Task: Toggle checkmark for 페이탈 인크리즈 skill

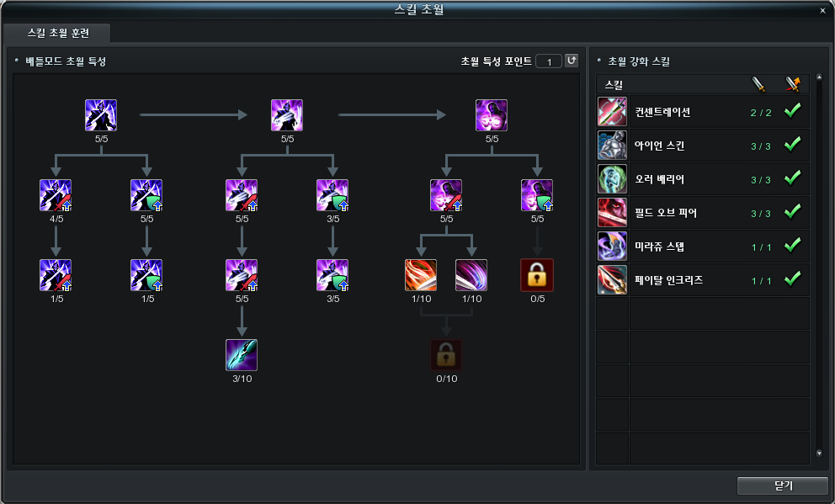Action: [792, 279]
